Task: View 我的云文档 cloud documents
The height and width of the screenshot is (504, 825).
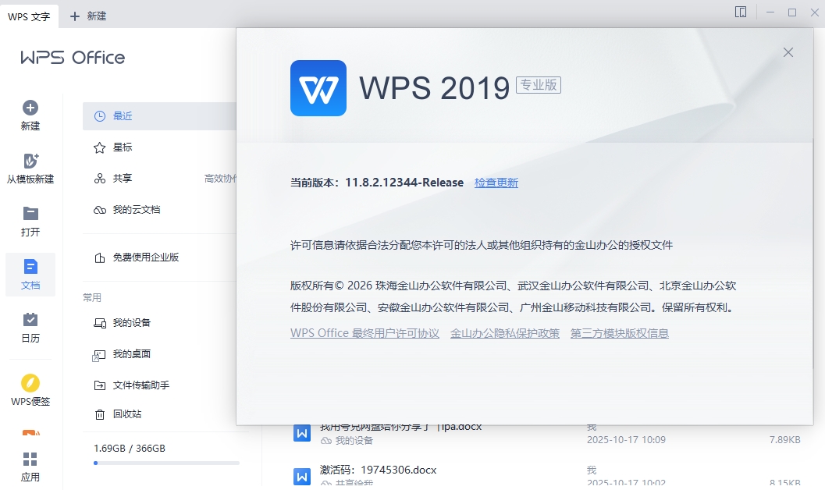Action: click(133, 209)
